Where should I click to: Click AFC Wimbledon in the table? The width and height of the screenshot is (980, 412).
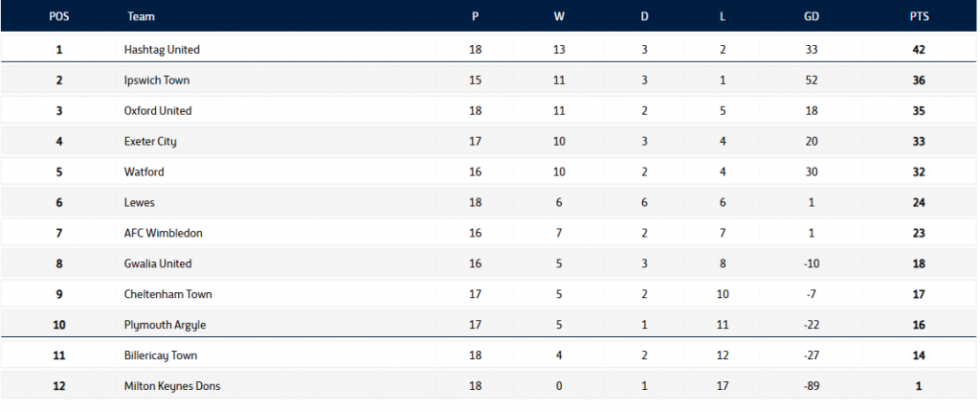pos(164,234)
